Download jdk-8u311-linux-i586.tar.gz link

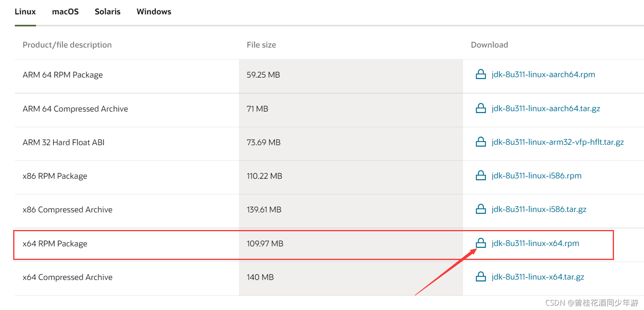[539, 209]
